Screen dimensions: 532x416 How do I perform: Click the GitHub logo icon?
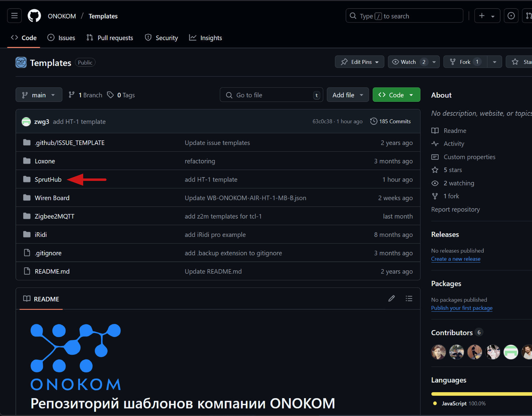point(34,16)
